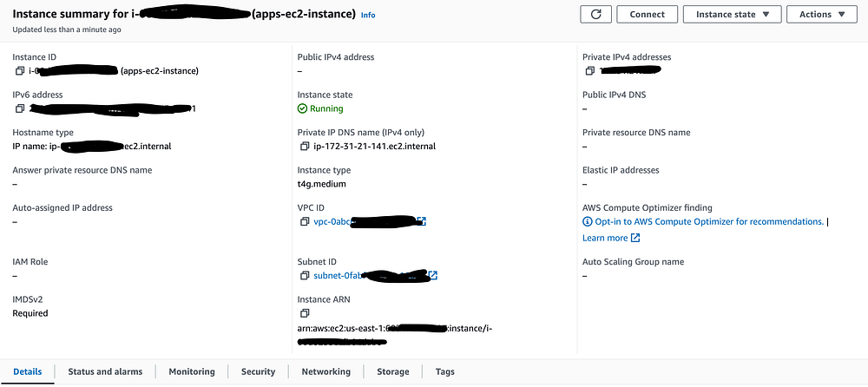Copy the Private IP DNS name

tap(305, 147)
